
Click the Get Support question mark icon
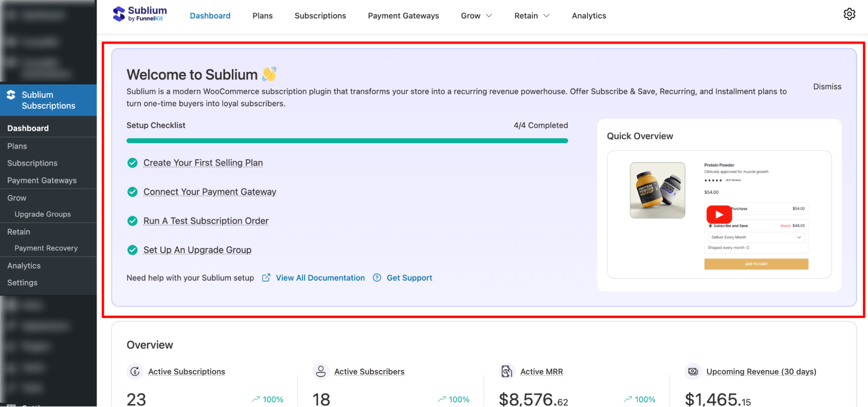[x=377, y=278]
